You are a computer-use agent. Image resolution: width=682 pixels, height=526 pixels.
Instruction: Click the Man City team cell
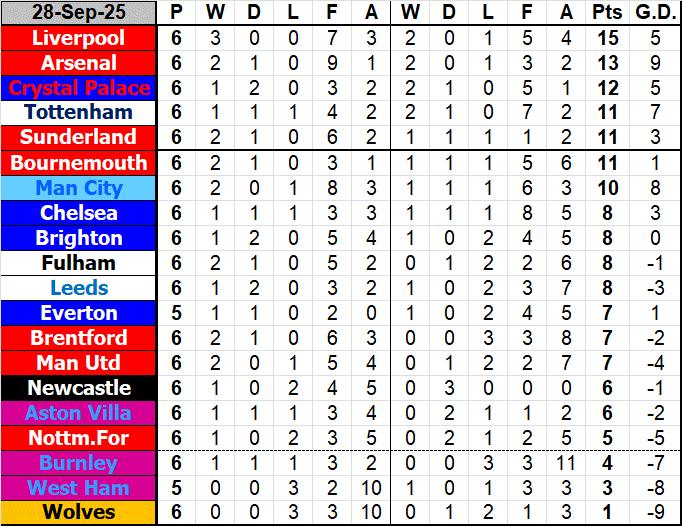point(79,188)
